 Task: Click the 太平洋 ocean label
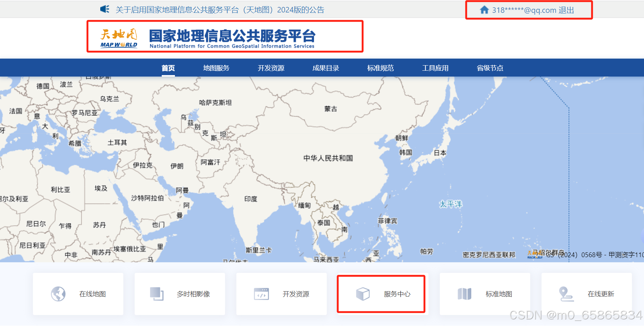[x=451, y=204]
